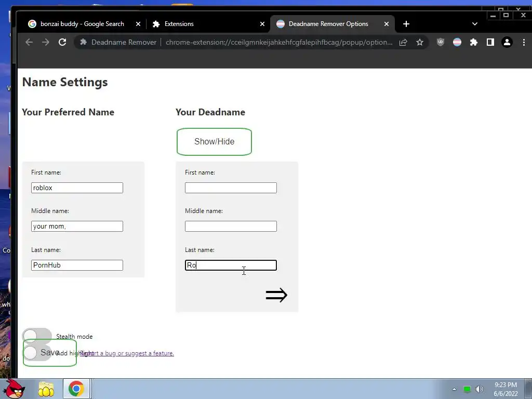
Task: Click the green network tray icon
Action: point(467,389)
